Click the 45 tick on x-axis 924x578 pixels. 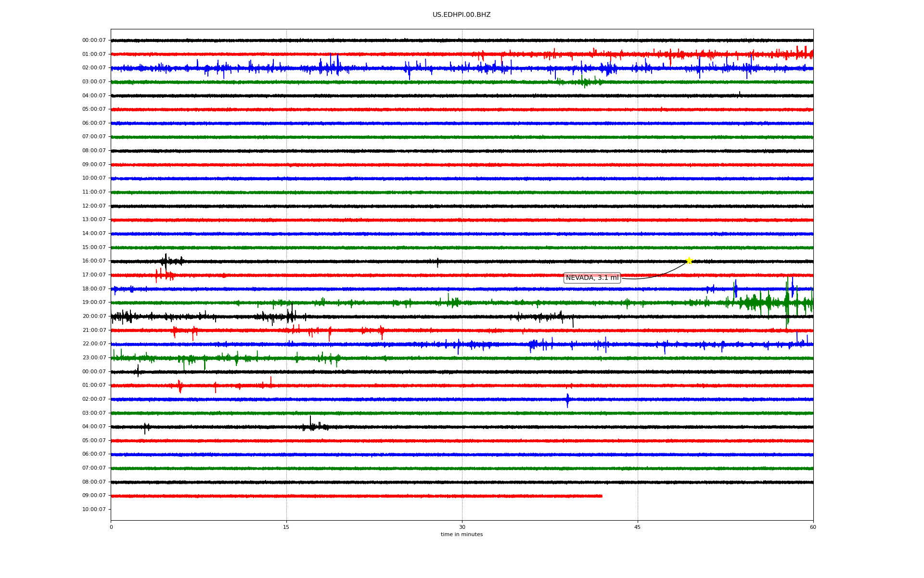coord(637,527)
